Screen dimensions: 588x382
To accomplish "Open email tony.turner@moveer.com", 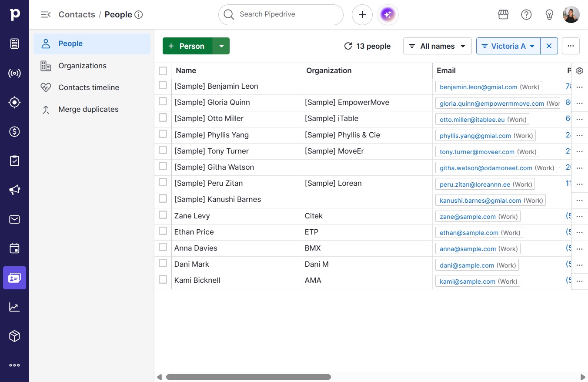I will [x=477, y=152].
